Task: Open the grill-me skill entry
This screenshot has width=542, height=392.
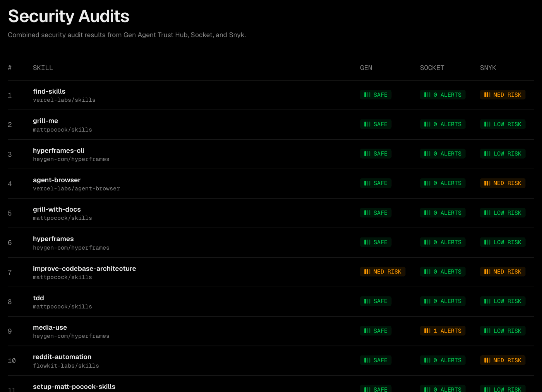Action: point(45,121)
